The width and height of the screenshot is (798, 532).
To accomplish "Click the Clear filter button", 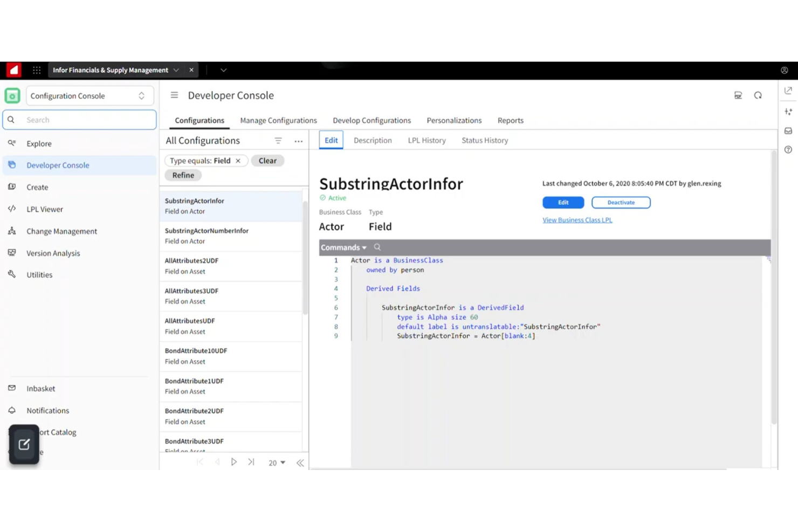I will point(267,161).
